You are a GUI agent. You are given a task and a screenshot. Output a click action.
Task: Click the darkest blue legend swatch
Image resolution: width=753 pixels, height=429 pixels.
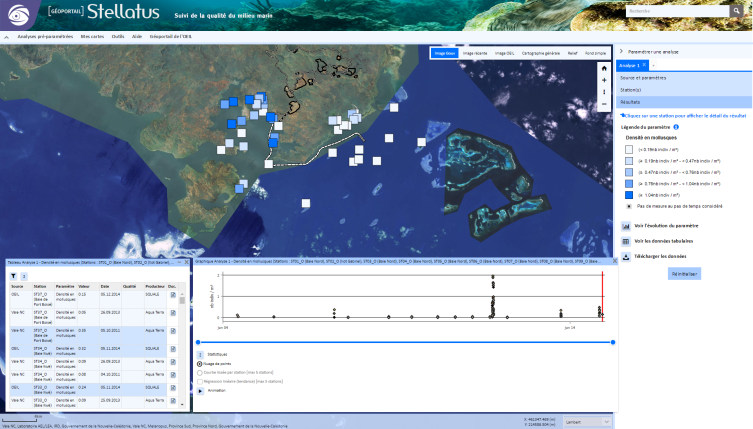point(628,196)
